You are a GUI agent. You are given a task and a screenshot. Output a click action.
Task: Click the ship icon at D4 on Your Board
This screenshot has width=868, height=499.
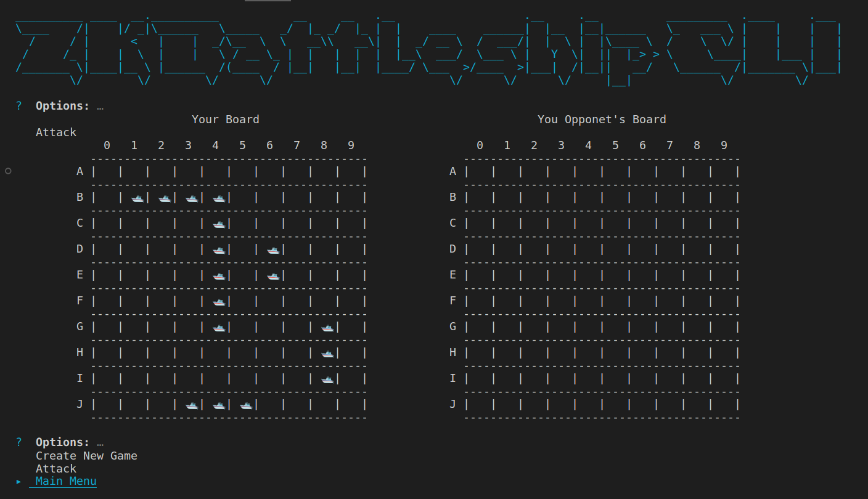[219, 250]
